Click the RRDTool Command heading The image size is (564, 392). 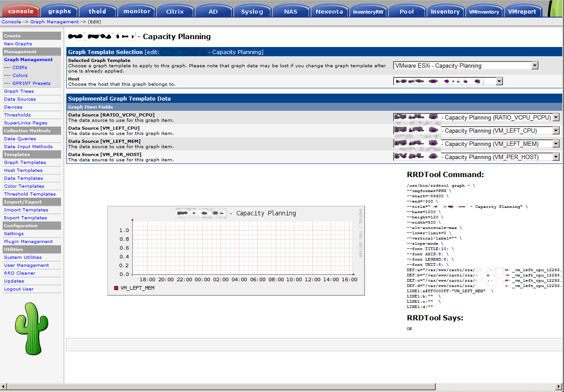(445, 174)
